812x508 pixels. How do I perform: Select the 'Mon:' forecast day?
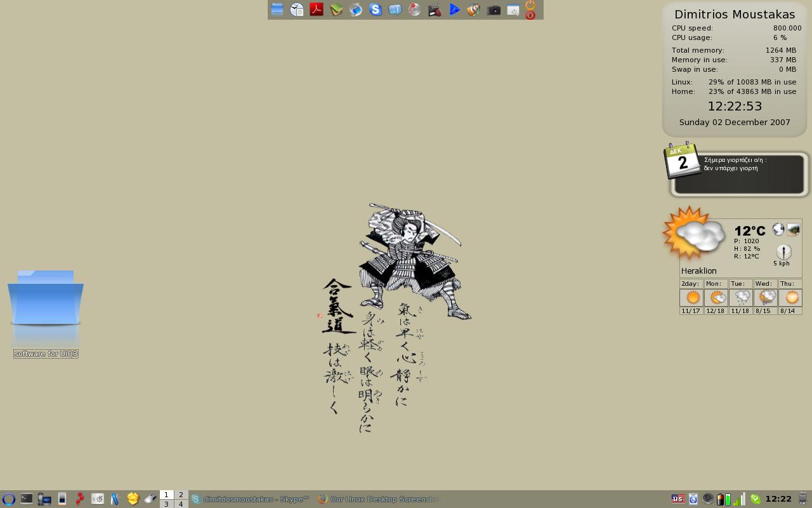(x=716, y=297)
